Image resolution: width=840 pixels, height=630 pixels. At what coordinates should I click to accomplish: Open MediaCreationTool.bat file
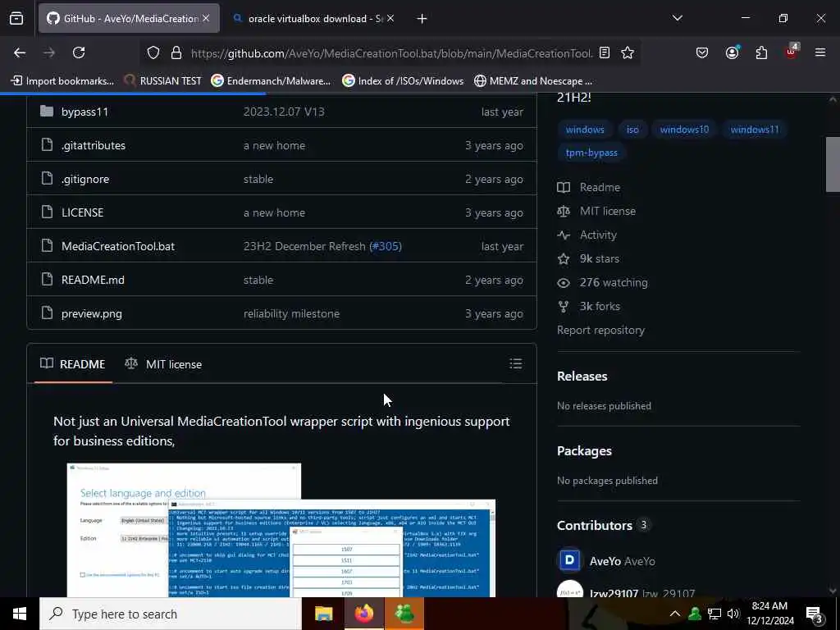118,246
